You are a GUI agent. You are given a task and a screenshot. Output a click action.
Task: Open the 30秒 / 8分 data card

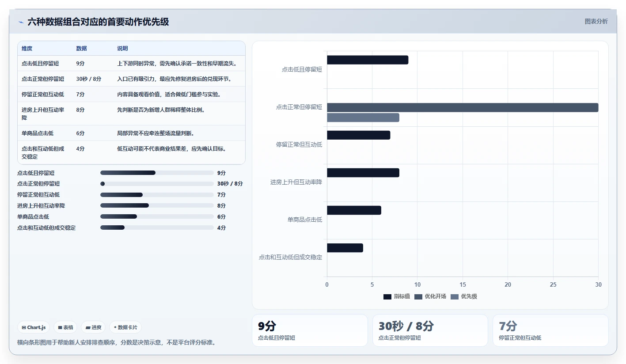point(430,330)
